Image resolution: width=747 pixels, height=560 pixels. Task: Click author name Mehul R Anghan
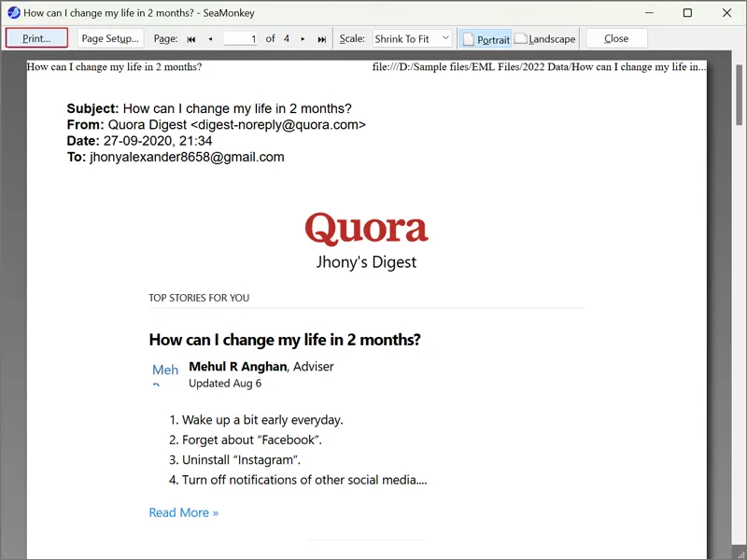pos(238,366)
